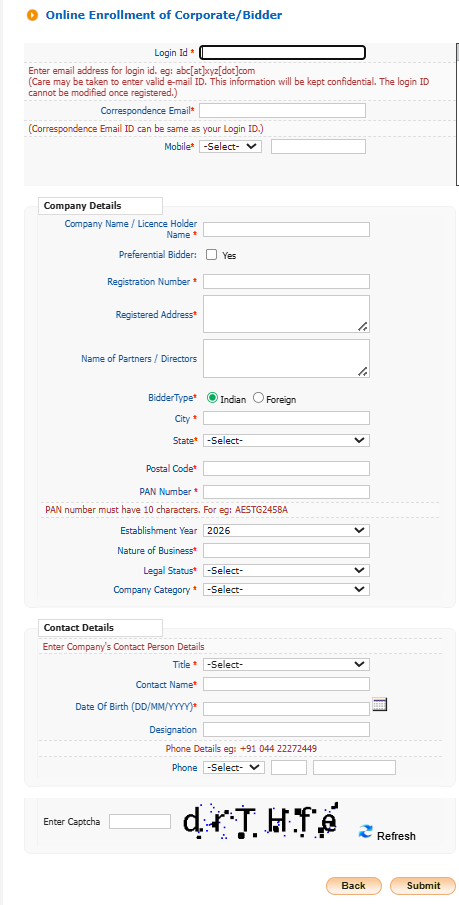Click the Enter Captcha text box
The height and width of the screenshot is (905, 459).
pyautogui.click(x=140, y=821)
